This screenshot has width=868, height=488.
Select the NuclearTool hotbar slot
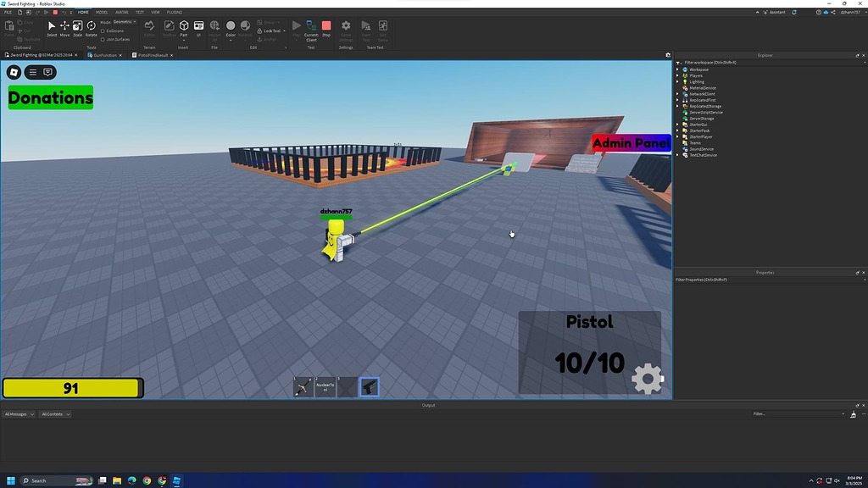tap(325, 386)
